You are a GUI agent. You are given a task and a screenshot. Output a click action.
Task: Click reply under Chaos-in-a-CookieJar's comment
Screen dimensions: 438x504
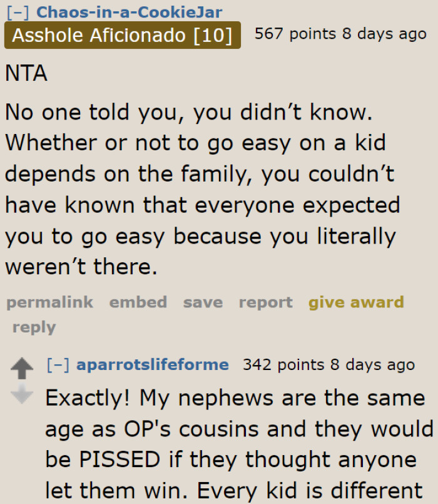tap(34, 327)
